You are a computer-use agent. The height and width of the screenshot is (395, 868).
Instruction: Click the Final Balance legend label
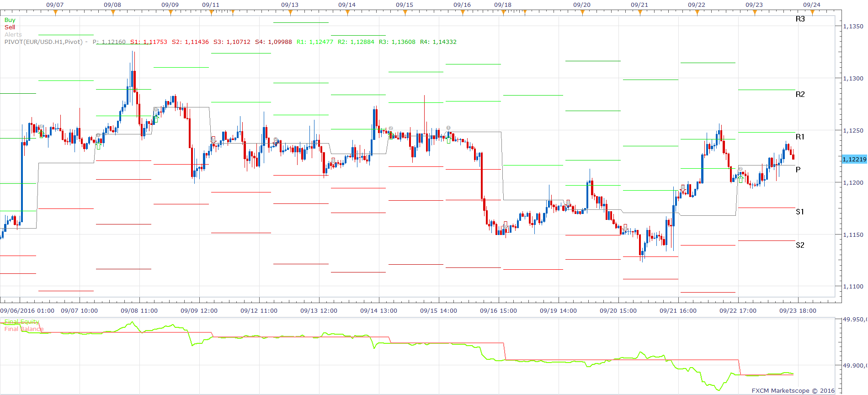coord(24,329)
